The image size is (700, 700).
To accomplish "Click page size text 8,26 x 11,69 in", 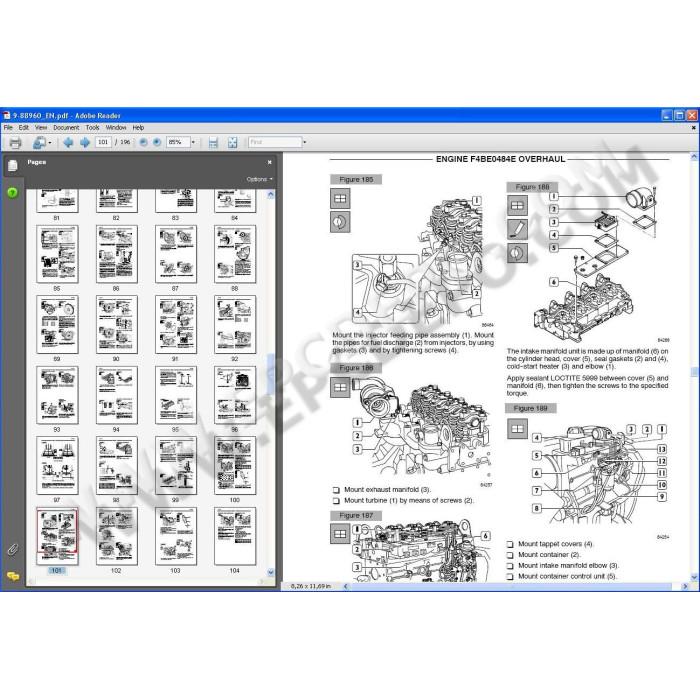I will pos(311,586).
